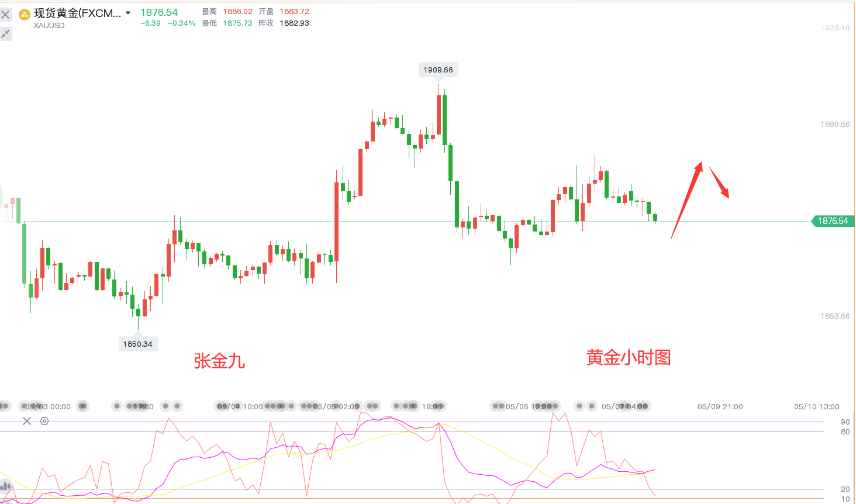Click the 20 level on indicator axis
This screenshot has width=856, height=504.
845,489
